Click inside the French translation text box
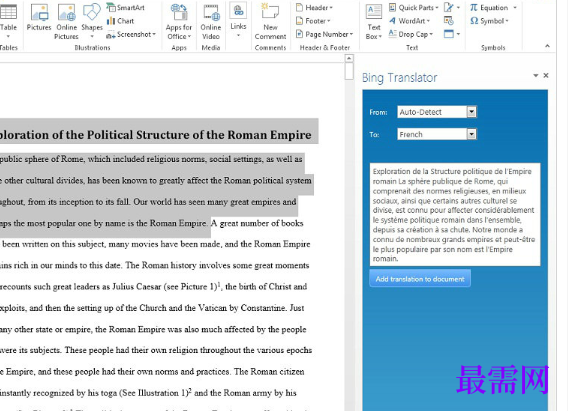 coord(455,215)
